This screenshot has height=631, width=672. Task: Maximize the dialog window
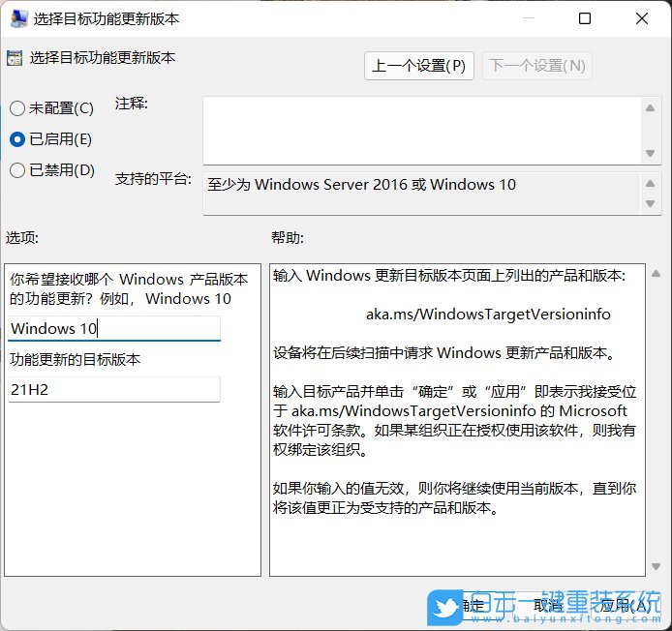click(585, 18)
